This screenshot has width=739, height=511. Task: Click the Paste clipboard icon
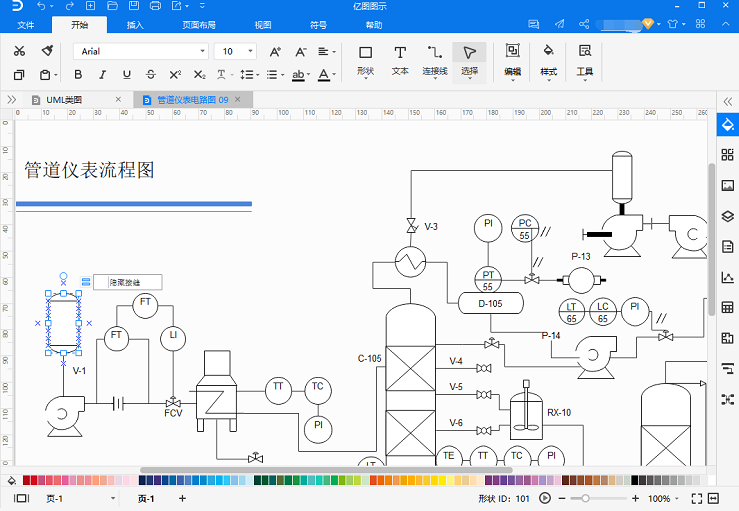point(45,74)
